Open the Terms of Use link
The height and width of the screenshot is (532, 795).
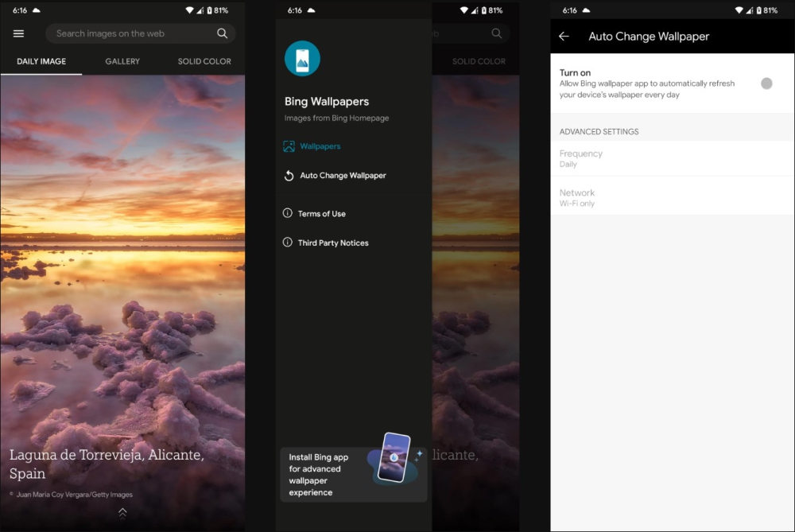coord(321,214)
